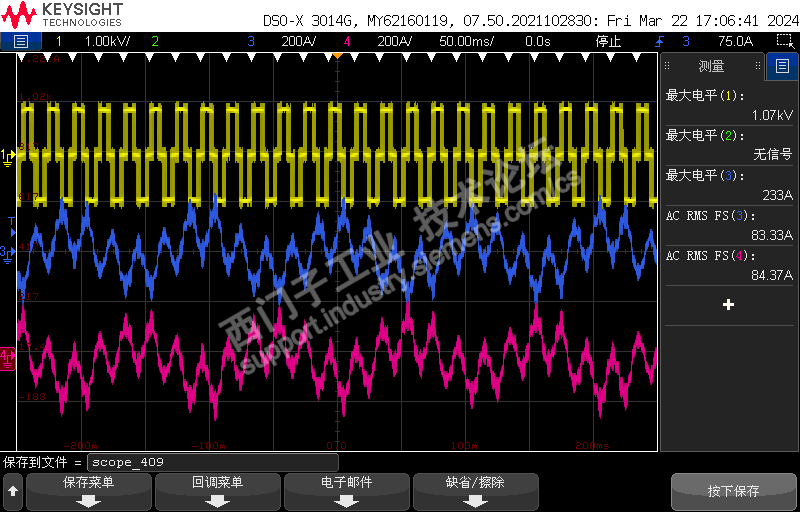800x512 pixels.
Task: Select channel 4 ground marker
Action: point(8,359)
